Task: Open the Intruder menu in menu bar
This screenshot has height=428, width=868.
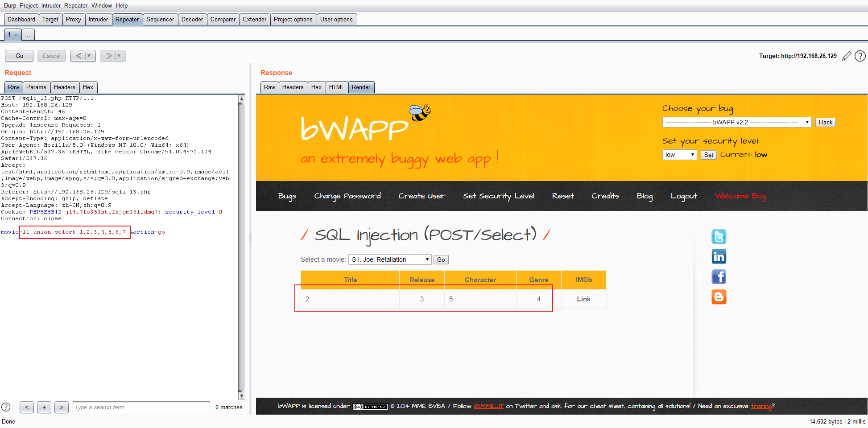Action: [x=51, y=5]
